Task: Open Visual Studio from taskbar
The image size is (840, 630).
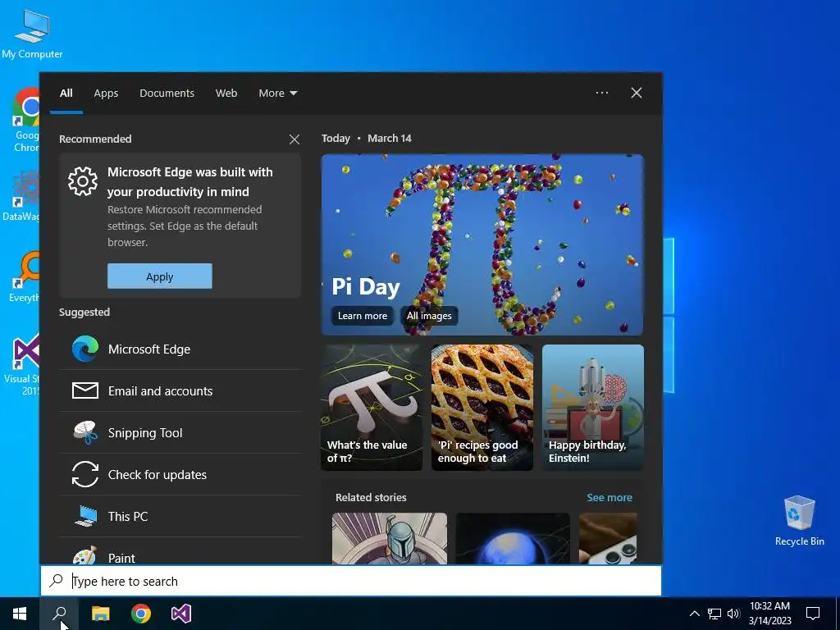Action: click(x=181, y=614)
